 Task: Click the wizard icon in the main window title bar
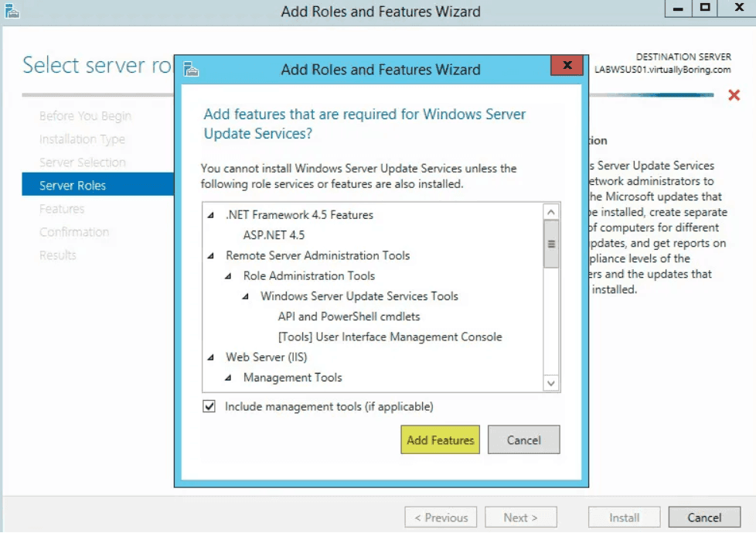click(12, 11)
